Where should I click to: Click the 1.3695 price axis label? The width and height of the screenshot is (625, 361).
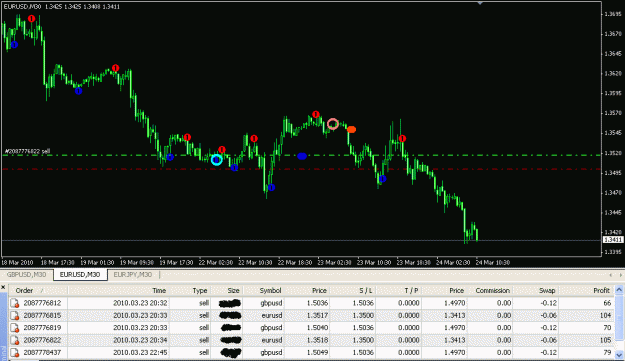click(613, 14)
